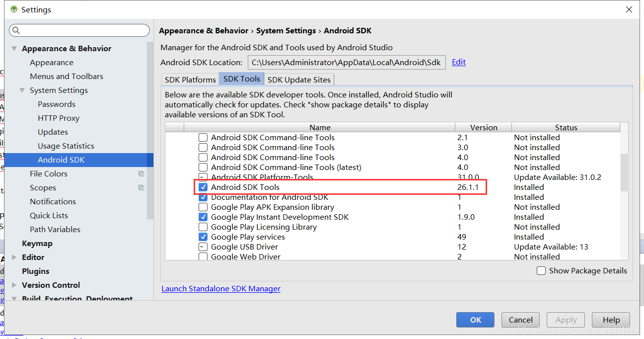The width and height of the screenshot is (644, 339).
Task: Open the SDK Update Sites tab
Action: click(299, 79)
